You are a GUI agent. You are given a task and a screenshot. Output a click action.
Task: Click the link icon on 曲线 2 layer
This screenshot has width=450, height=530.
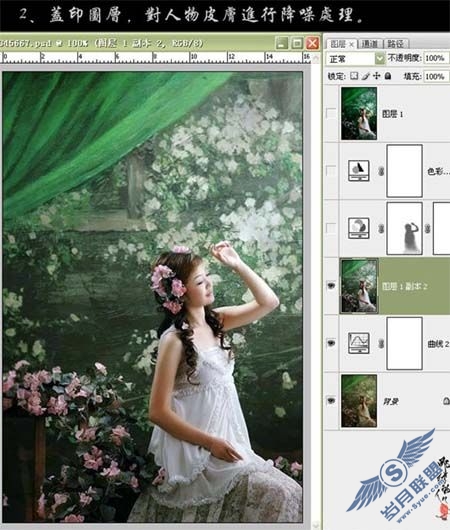[381, 344]
